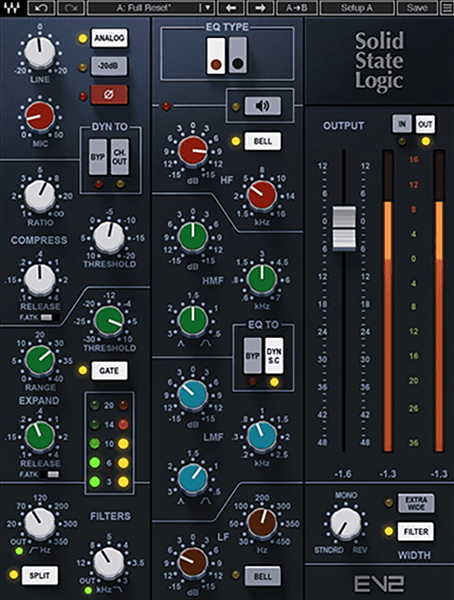Screen dimensions: 454x600
Task: Click the -1.6 fader value readout
Action: 343,474
